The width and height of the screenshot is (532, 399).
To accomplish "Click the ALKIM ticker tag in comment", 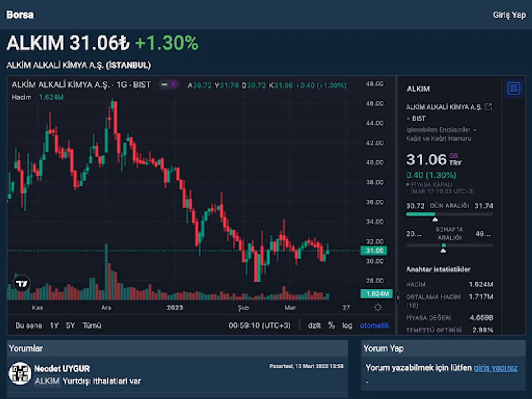I will (47, 381).
